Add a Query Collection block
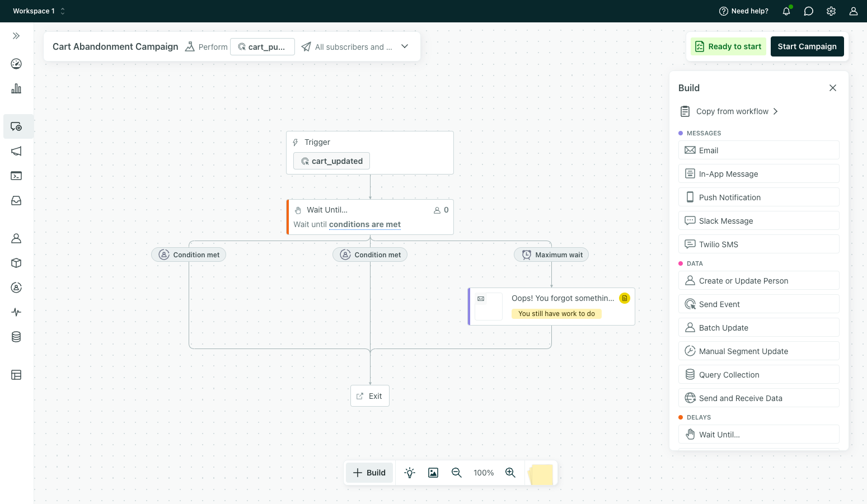Image resolution: width=867 pixels, height=504 pixels. pos(759,374)
